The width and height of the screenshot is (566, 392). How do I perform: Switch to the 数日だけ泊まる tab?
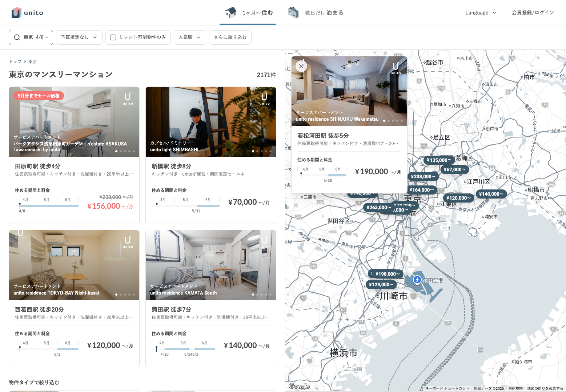pyautogui.click(x=316, y=13)
